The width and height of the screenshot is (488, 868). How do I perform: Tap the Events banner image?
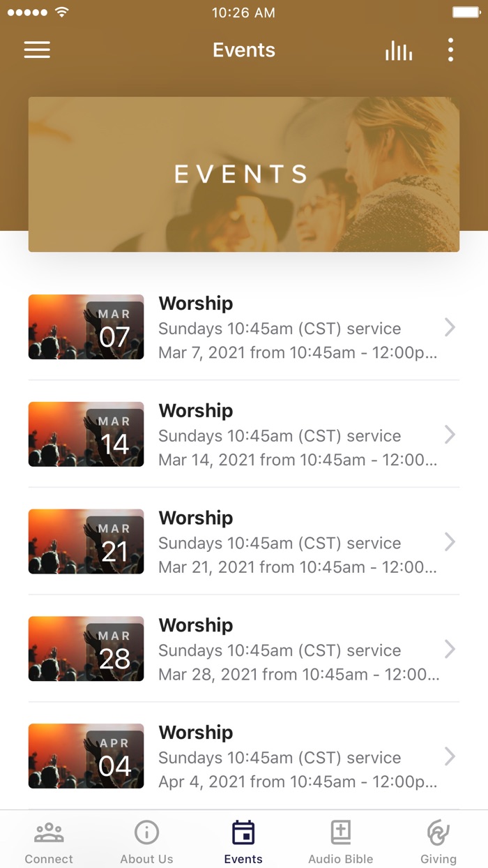(243, 174)
